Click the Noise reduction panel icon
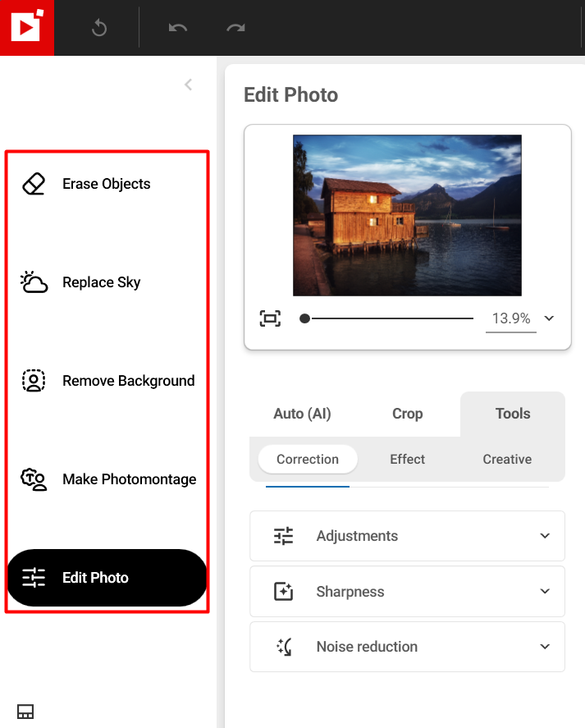The width and height of the screenshot is (585, 728). coord(282,647)
